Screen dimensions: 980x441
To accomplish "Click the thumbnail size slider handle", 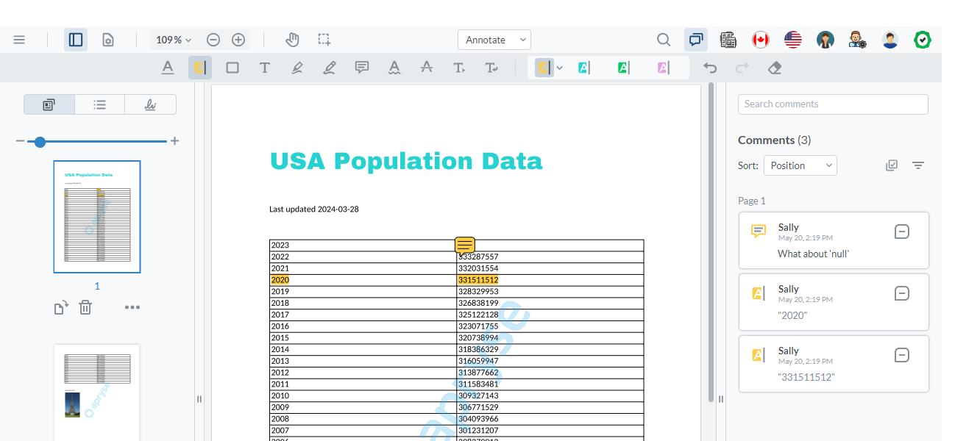I will 40,141.
